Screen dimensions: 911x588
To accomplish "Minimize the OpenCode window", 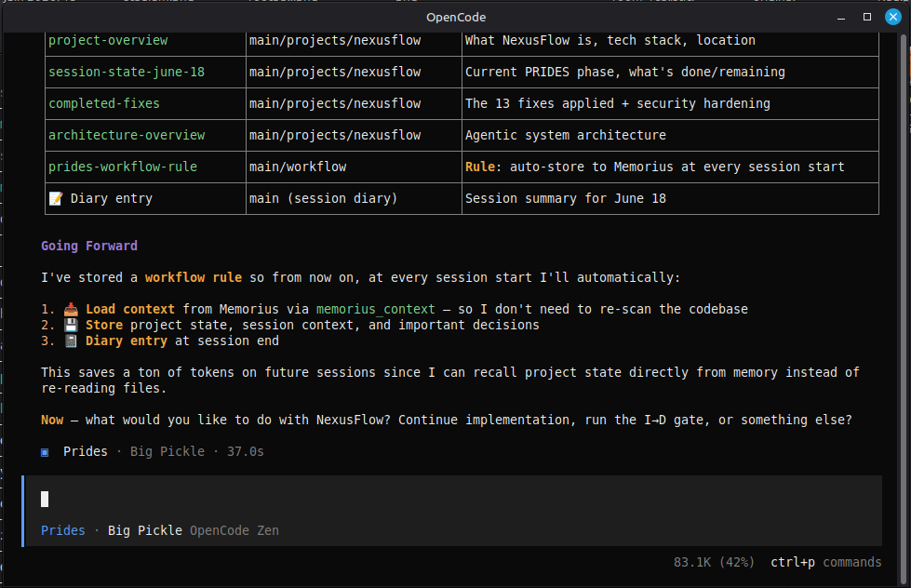I will click(x=840, y=18).
